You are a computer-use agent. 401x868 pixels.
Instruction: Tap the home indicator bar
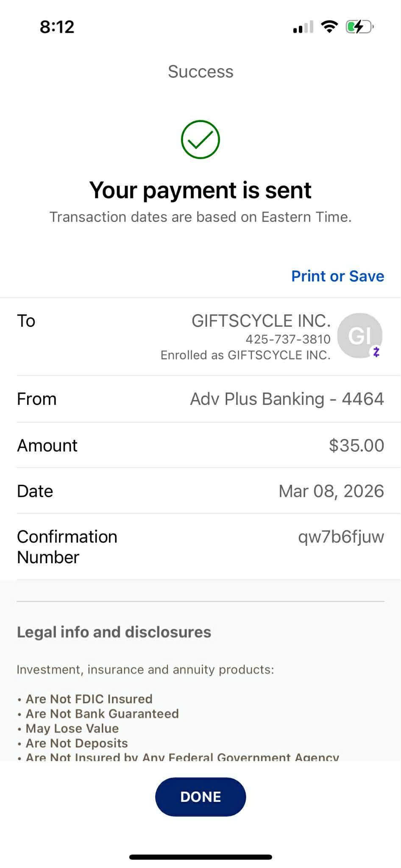click(x=200, y=857)
